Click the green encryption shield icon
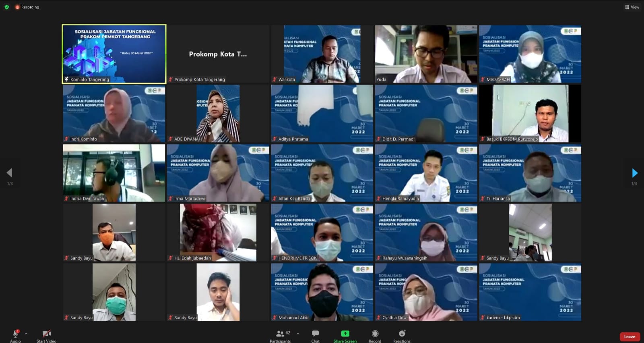 [6, 7]
